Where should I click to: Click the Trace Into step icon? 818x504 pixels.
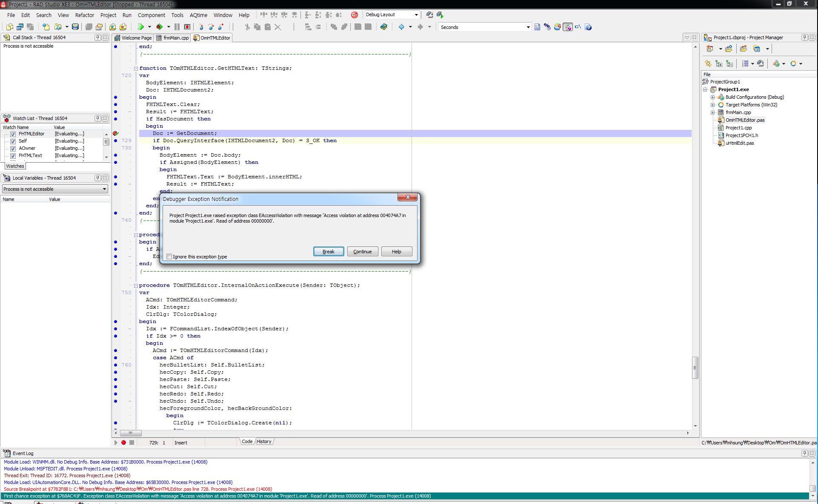(201, 27)
